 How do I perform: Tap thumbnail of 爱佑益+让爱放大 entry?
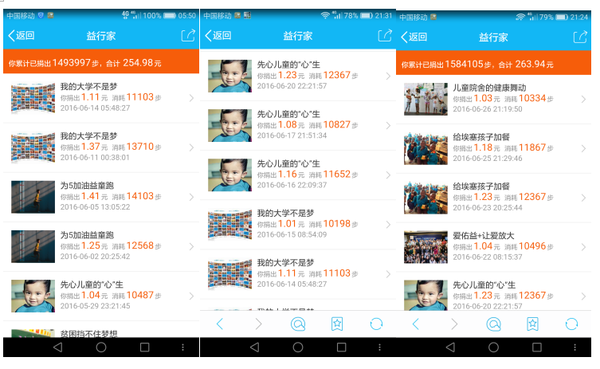[x=426, y=247]
